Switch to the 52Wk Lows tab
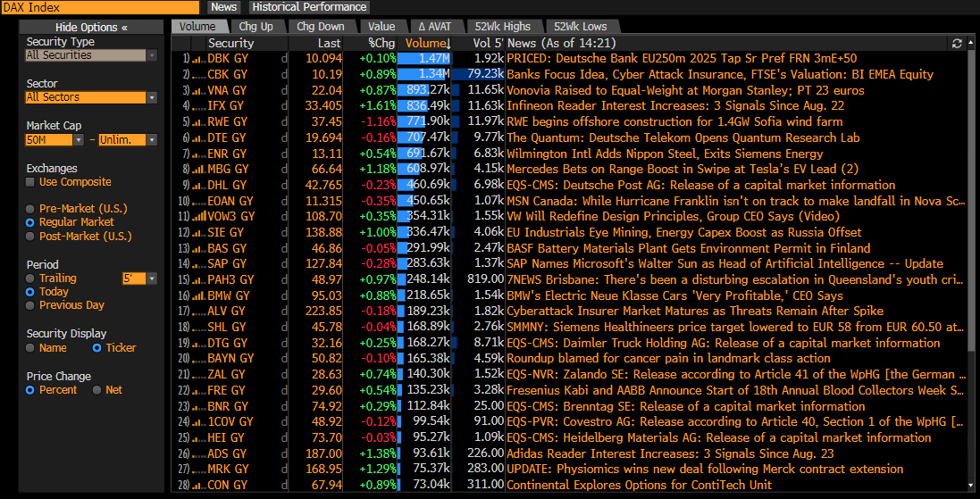980x499 pixels. click(x=581, y=26)
